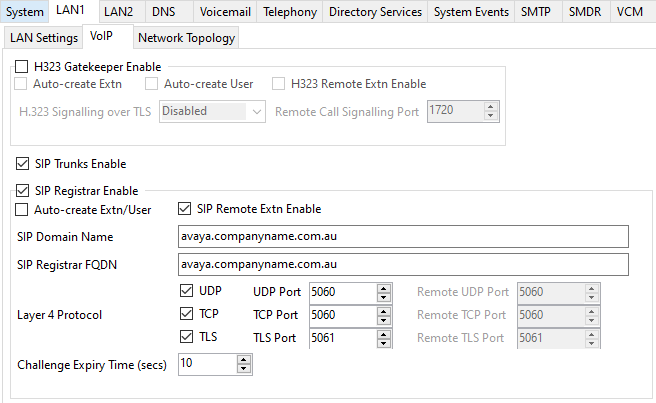Toggle H323 Auto-create Extn checkbox

20,84
